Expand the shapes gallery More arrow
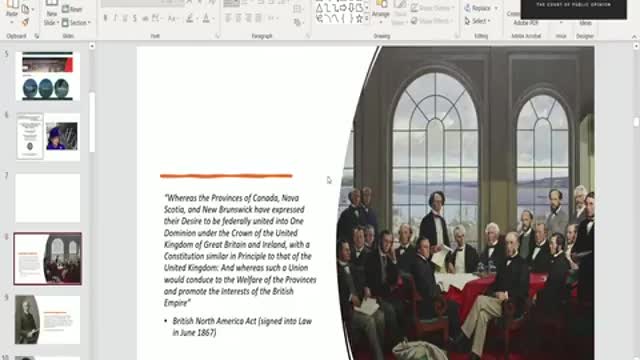 (367, 18)
